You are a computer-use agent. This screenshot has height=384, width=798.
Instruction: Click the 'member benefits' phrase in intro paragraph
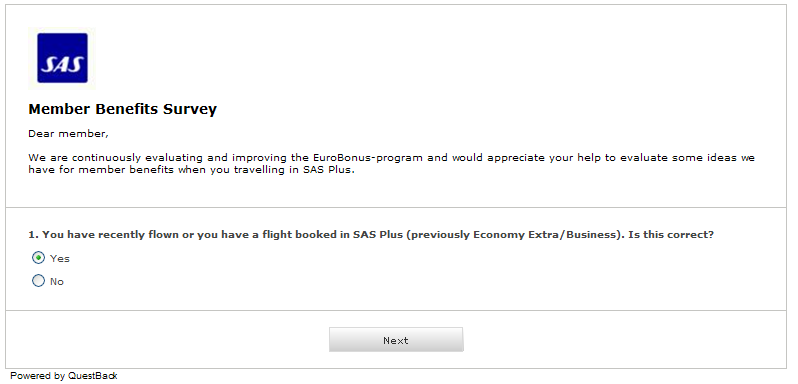point(125,170)
